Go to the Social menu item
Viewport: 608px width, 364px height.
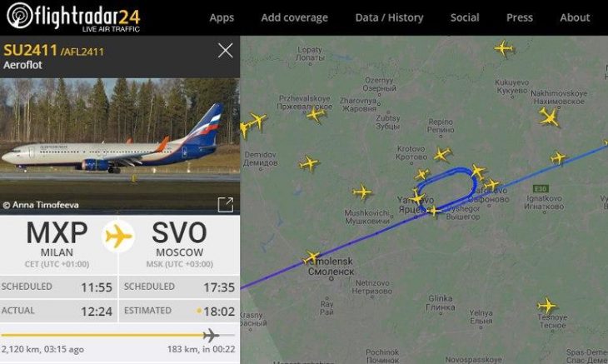465,17
